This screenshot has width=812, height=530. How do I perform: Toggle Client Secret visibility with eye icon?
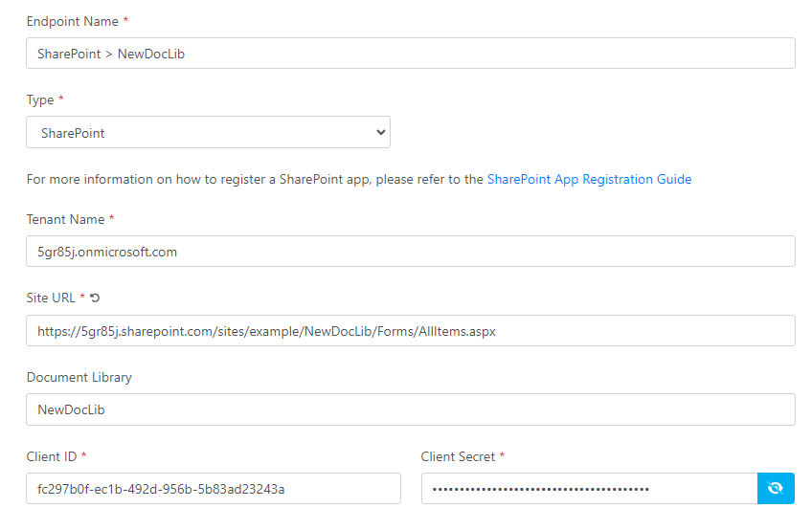[x=776, y=488]
